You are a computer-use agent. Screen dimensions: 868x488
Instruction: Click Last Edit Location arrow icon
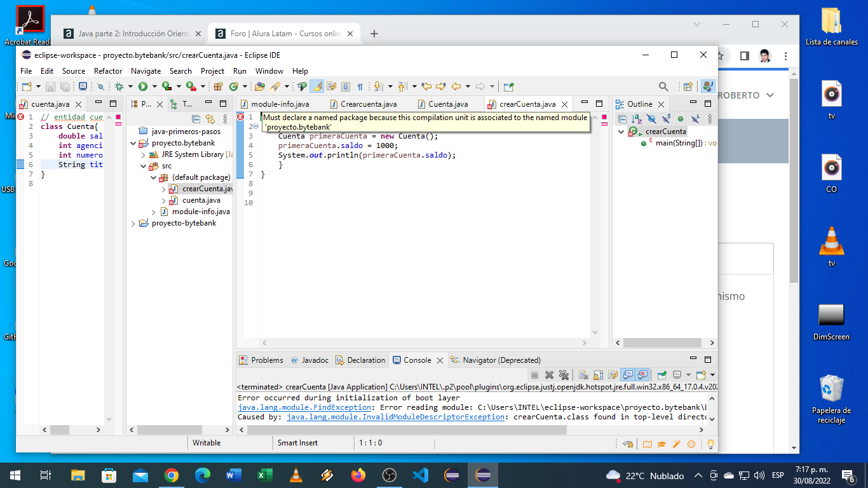coord(426,86)
